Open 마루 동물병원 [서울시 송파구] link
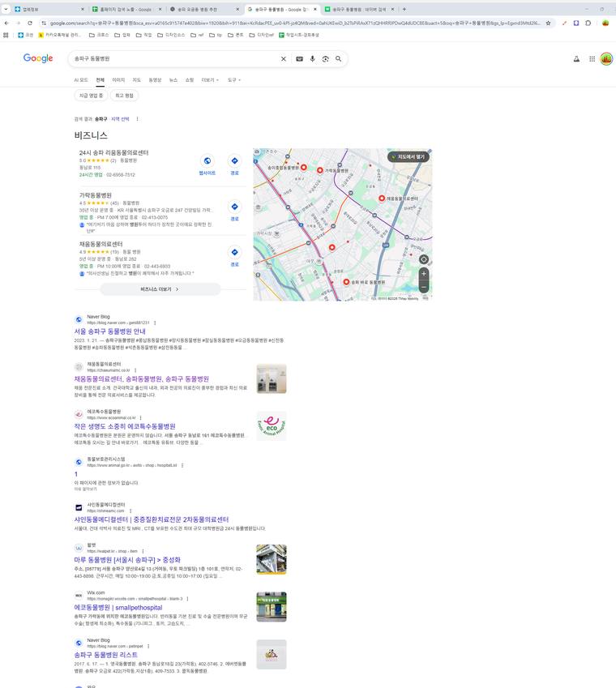 127,560
